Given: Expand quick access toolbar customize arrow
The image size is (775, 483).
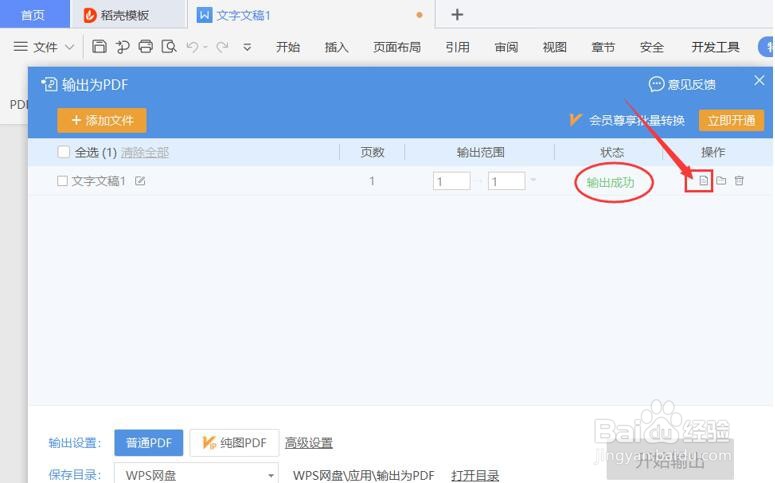Looking at the screenshot, I should (247, 47).
